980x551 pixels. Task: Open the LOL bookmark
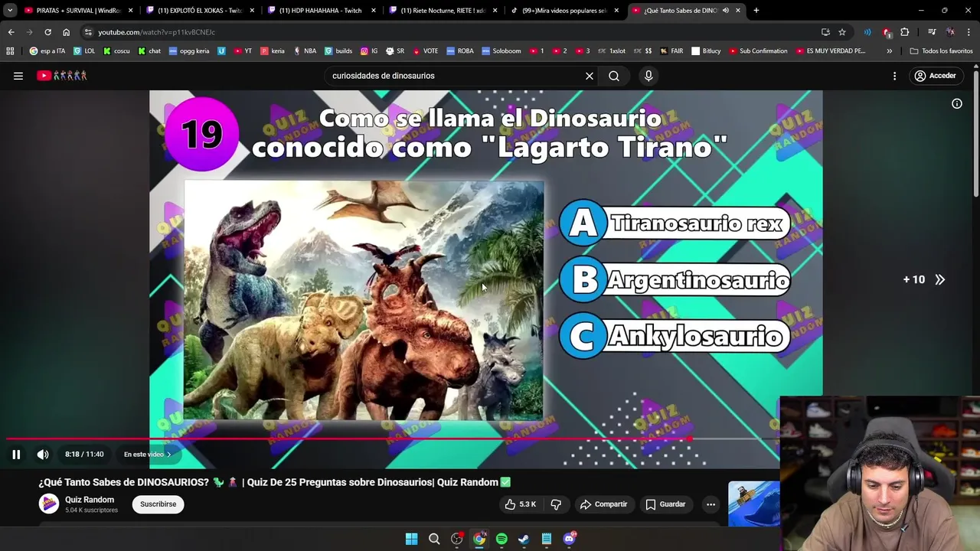pos(84,51)
